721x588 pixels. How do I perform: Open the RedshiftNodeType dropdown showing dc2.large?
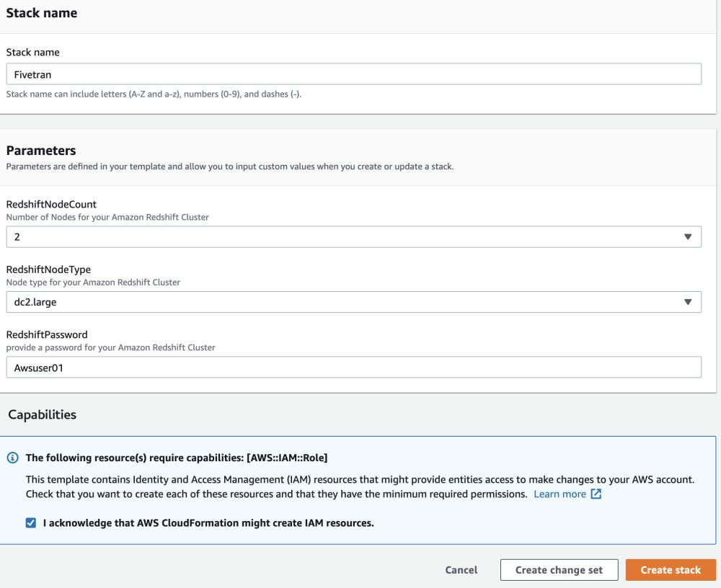(353, 302)
